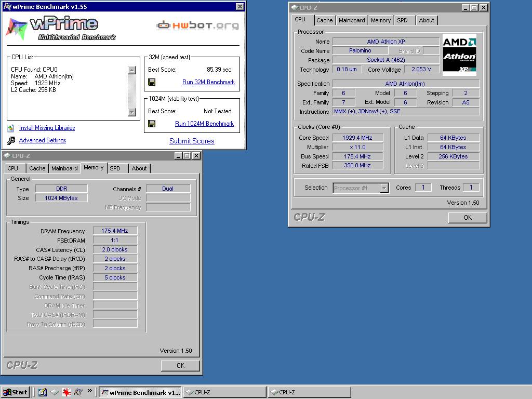This screenshot has height=399, width=532.
Task: Switch to Cache tab in processor window
Action: click(324, 20)
